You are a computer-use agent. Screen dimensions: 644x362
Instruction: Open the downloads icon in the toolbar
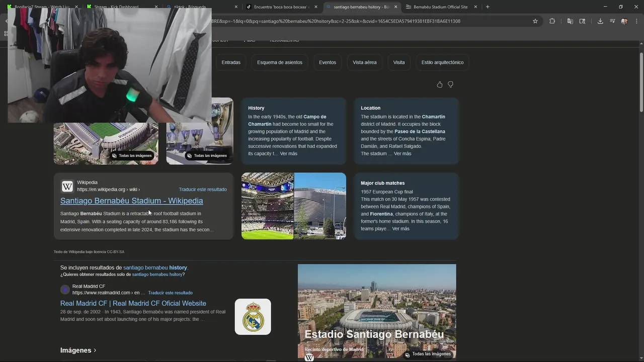click(600, 21)
